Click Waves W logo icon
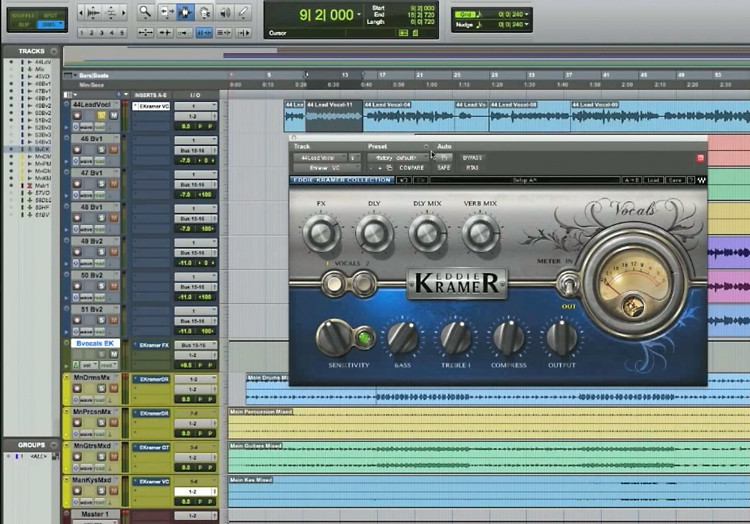This screenshot has width=750, height=524. (701, 180)
